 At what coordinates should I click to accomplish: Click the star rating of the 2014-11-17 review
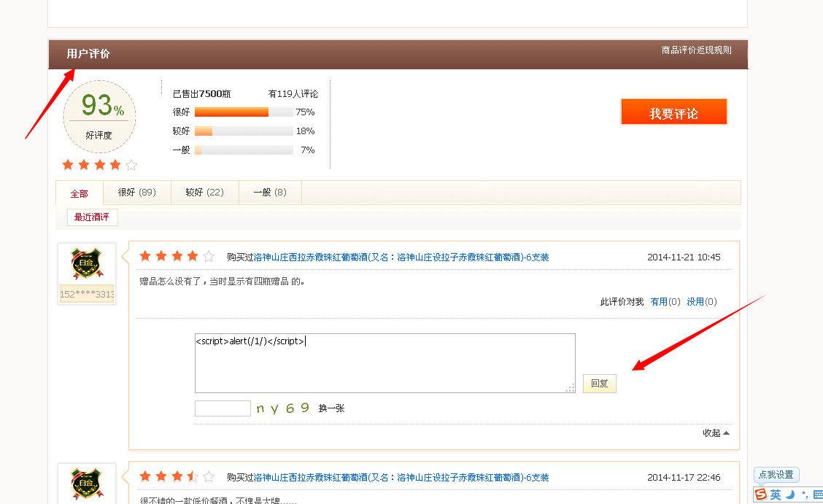click(177, 477)
